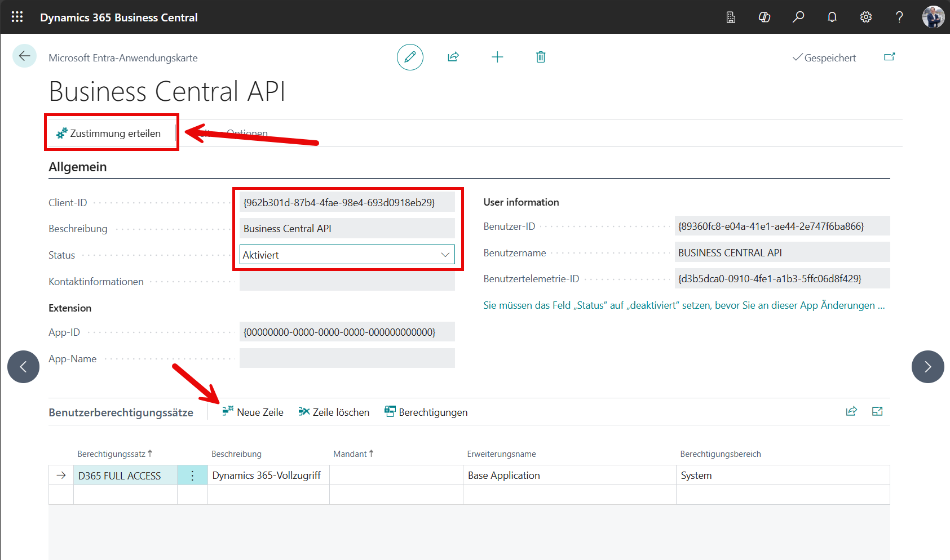950x560 pixels.
Task: Click the Benutzername field
Action: point(783,252)
